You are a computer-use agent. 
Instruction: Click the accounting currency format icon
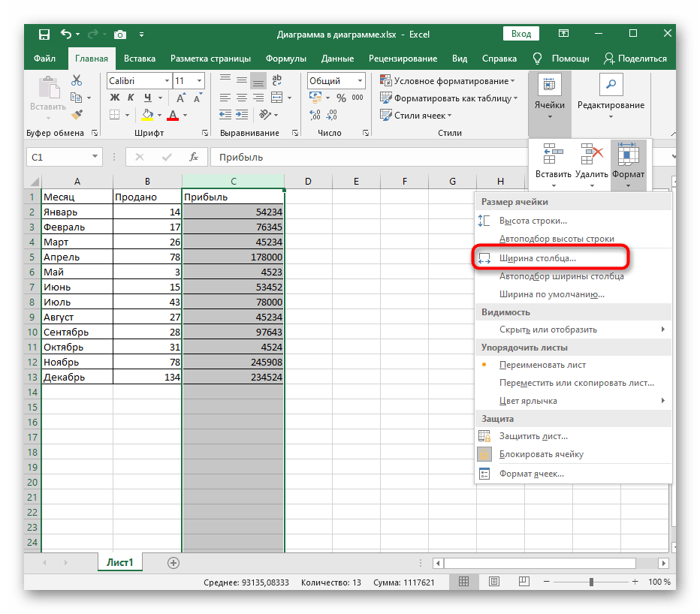click(315, 98)
